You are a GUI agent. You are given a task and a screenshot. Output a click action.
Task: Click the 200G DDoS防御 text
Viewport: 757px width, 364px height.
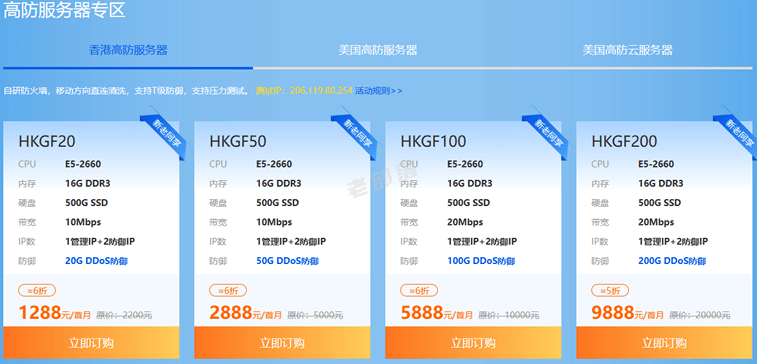click(672, 261)
